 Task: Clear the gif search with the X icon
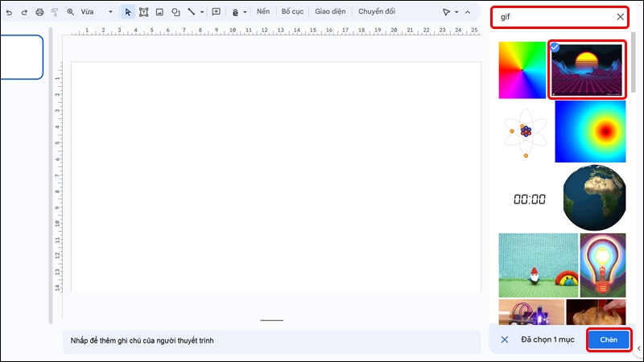pos(620,17)
